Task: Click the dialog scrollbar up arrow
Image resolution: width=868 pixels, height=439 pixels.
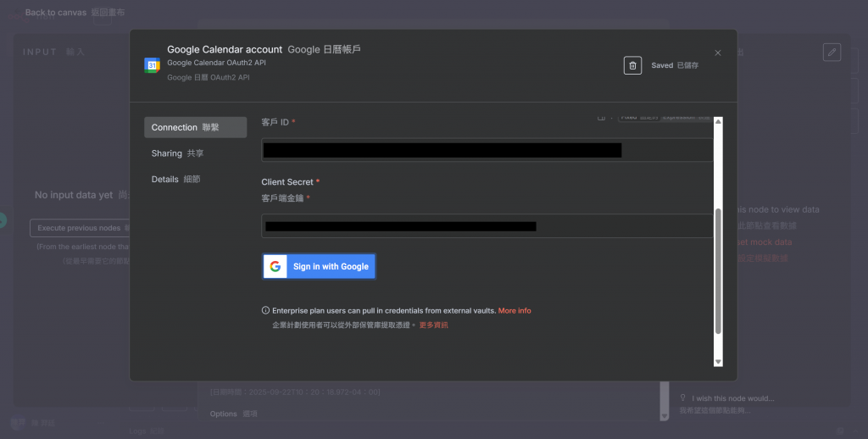Action: pos(718,121)
